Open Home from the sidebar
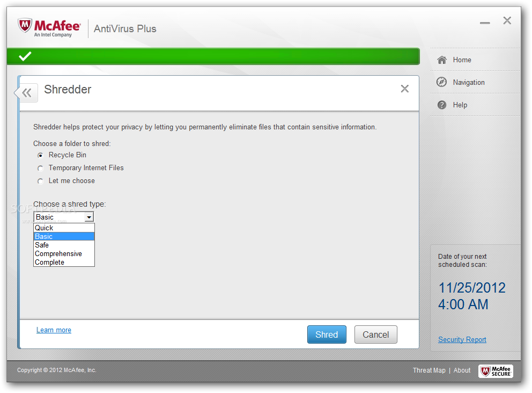The image size is (532, 393). tap(475, 60)
